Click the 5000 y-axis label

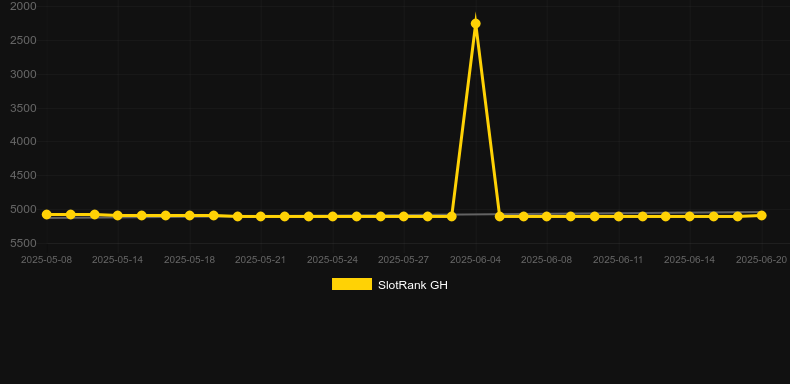23,209
